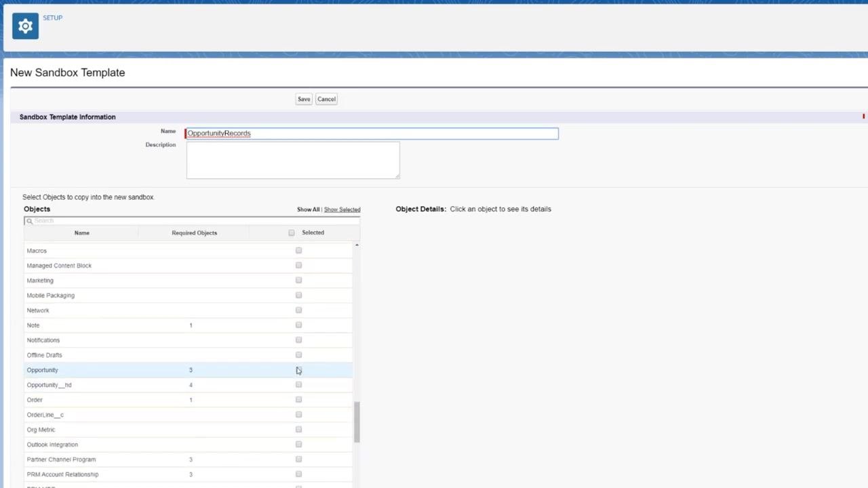The width and height of the screenshot is (868, 488).
Task: Click the Outlook Integration object name
Action: [x=52, y=445]
